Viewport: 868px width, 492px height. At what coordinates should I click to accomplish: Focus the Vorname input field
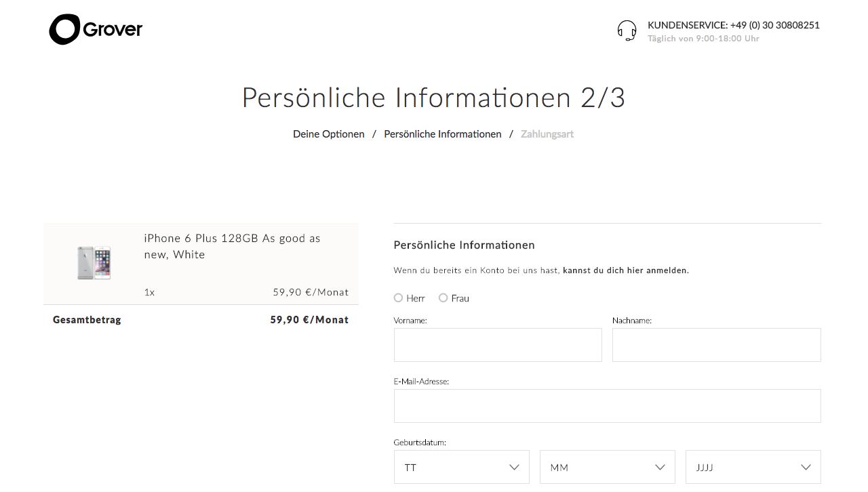(x=498, y=345)
